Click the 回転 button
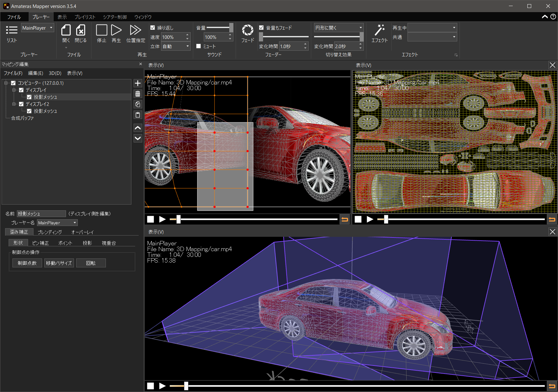Image resolution: width=558 pixels, height=392 pixels. tap(91, 263)
